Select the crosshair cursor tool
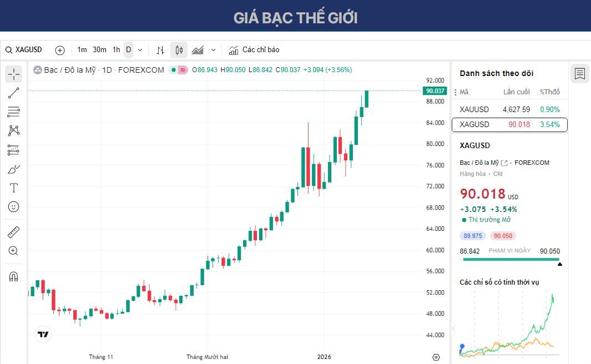This screenshot has height=364, width=591. pos(13,73)
